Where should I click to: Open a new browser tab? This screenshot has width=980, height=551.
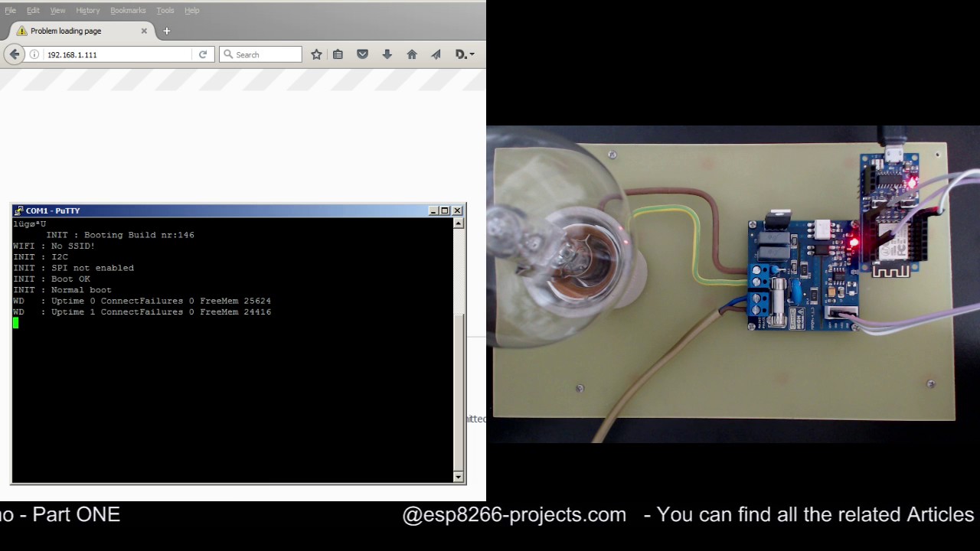[x=167, y=31]
